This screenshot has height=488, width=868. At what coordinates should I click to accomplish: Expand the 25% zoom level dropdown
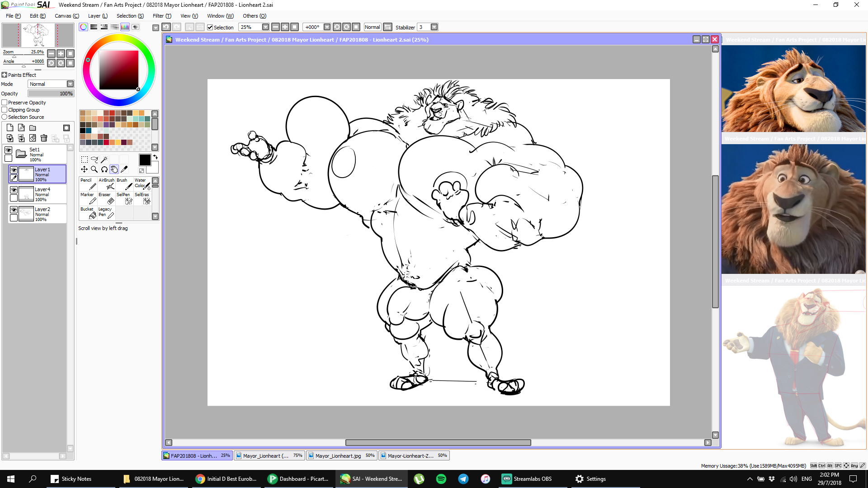[265, 27]
